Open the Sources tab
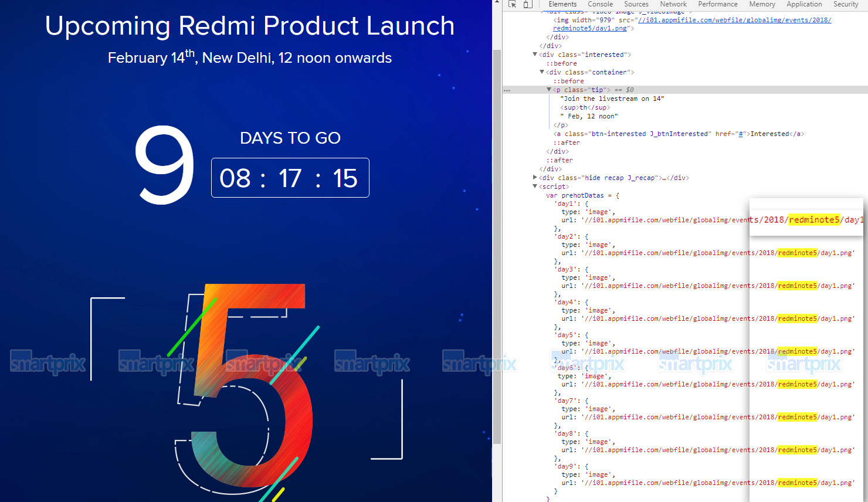This screenshot has width=868, height=502. 636,4
